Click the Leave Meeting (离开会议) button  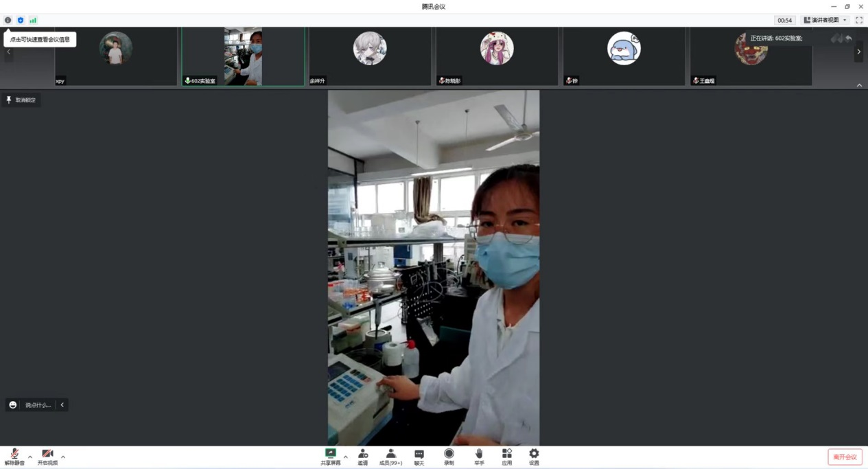point(845,457)
